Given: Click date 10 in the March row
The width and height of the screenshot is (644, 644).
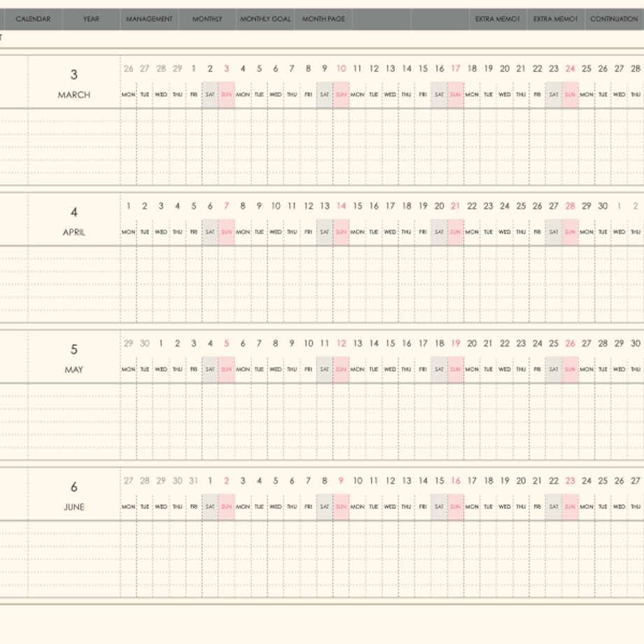Looking at the screenshot, I should [341, 69].
